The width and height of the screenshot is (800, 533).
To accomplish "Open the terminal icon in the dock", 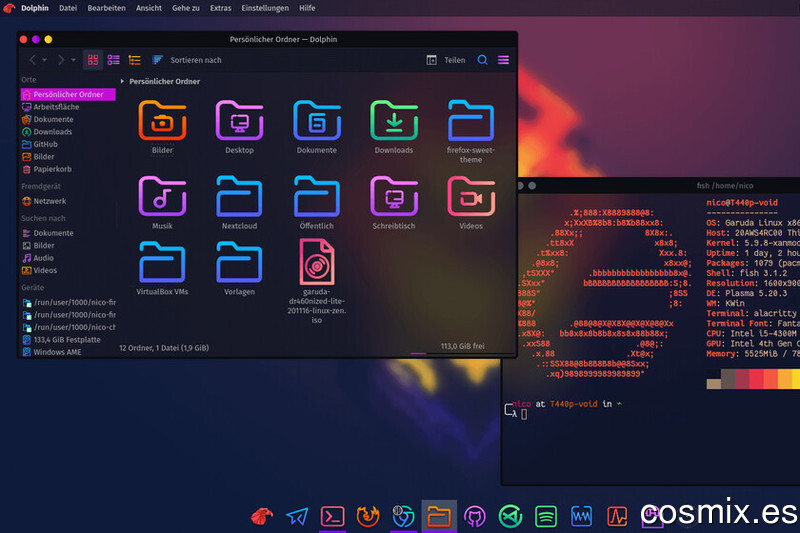I will coord(332,516).
